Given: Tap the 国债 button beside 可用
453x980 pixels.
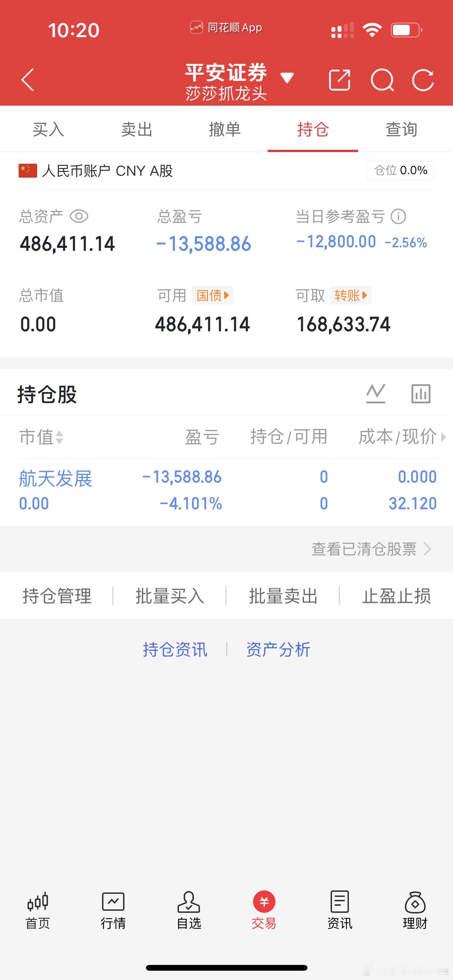Looking at the screenshot, I should [213, 296].
